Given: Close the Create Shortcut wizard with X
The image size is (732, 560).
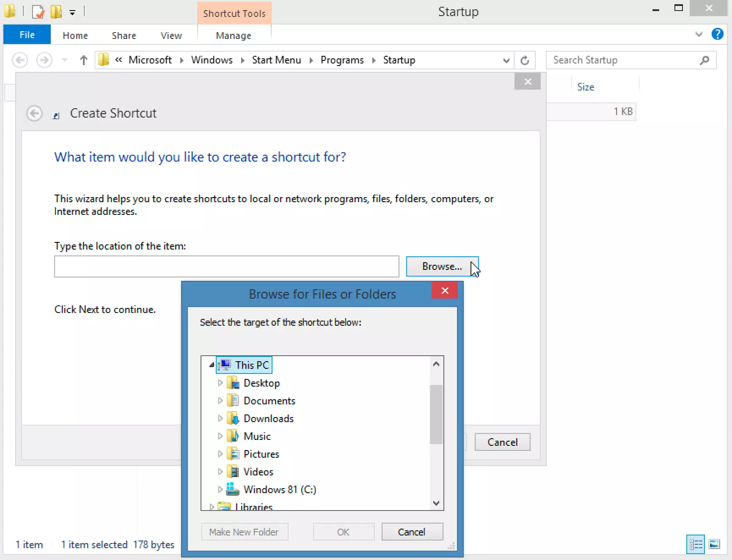Looking at the screenshot, I should [x=528, y=82].
